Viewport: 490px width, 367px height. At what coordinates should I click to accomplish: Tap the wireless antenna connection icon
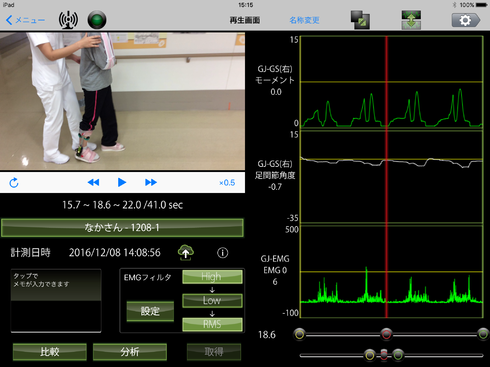click(x=68, y=20)
